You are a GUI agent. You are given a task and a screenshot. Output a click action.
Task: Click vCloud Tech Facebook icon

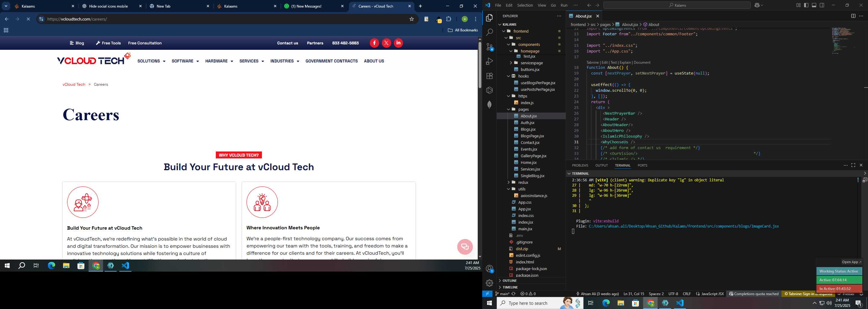[374, 43]
